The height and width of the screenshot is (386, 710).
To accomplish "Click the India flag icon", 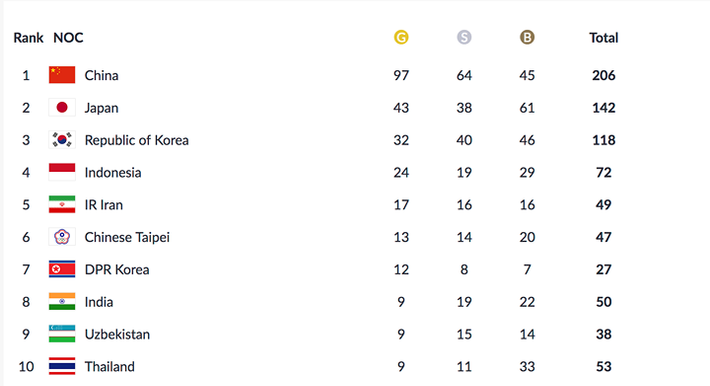I will (62, 301).
